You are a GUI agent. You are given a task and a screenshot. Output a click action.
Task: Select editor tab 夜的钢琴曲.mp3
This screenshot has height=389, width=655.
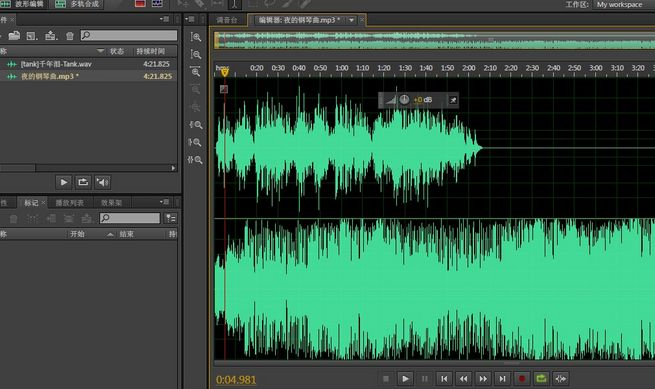[299, 20]
